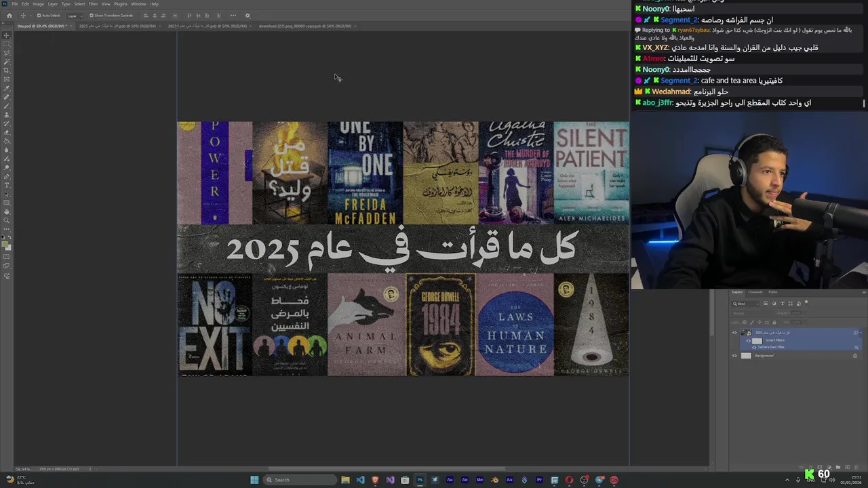
Task: Filter layers by pixel layer icon
Action: [766, 304]
